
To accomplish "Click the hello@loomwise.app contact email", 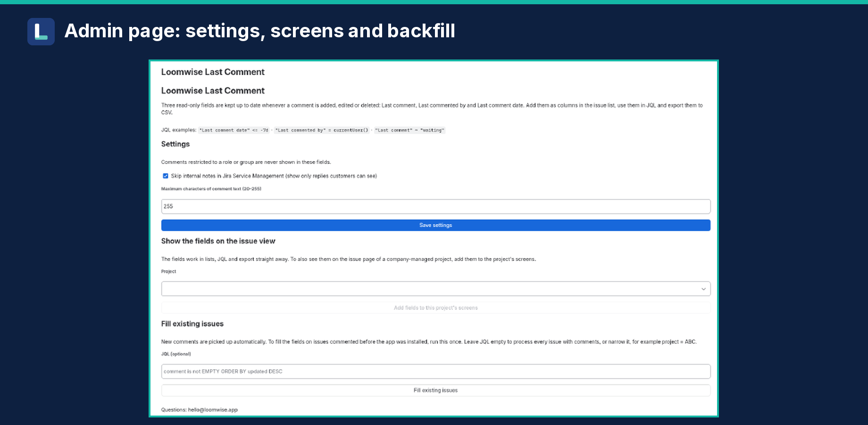I will 213,410.
